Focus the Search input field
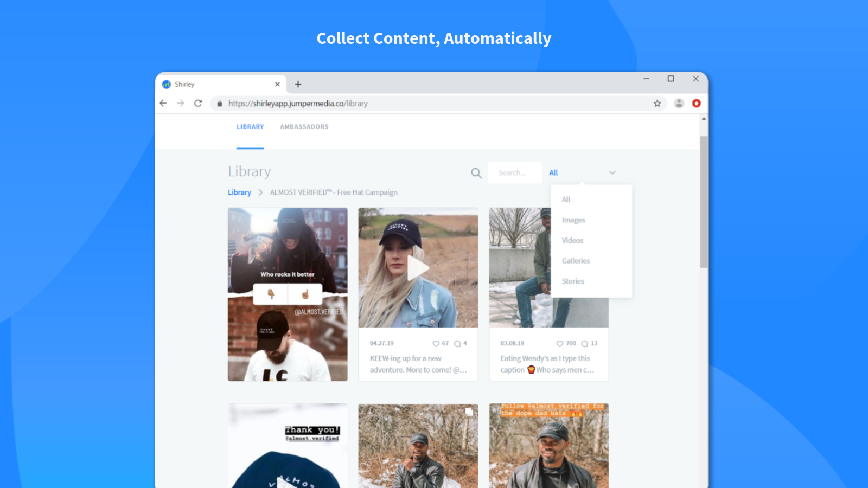This screenshot has width=868, height=488. point(515,173)
